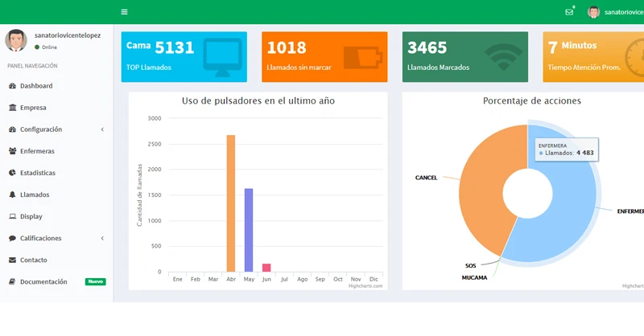Screen dimensions: 644x336
Task: Open the Llamados menu item
Action: (x=56, y=195)
